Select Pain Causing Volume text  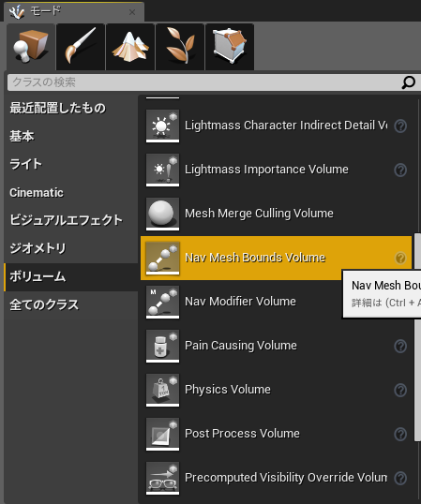pyautogui.click(x=241, y=346)
